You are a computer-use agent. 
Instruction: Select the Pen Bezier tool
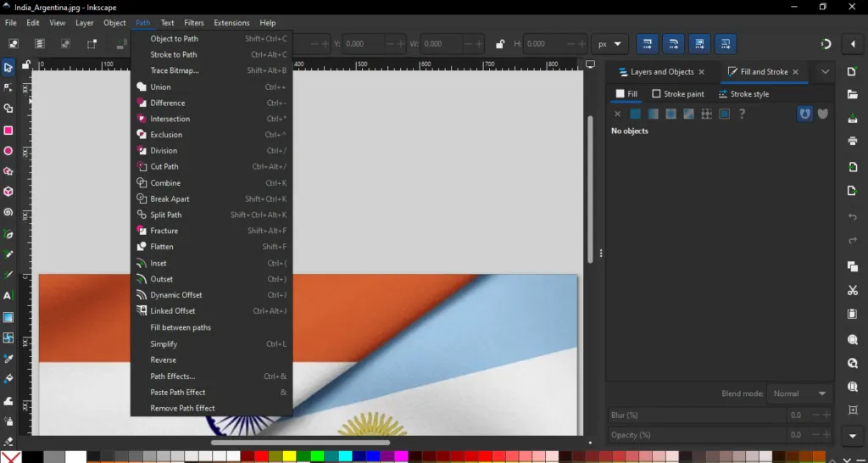pos(8,234)
